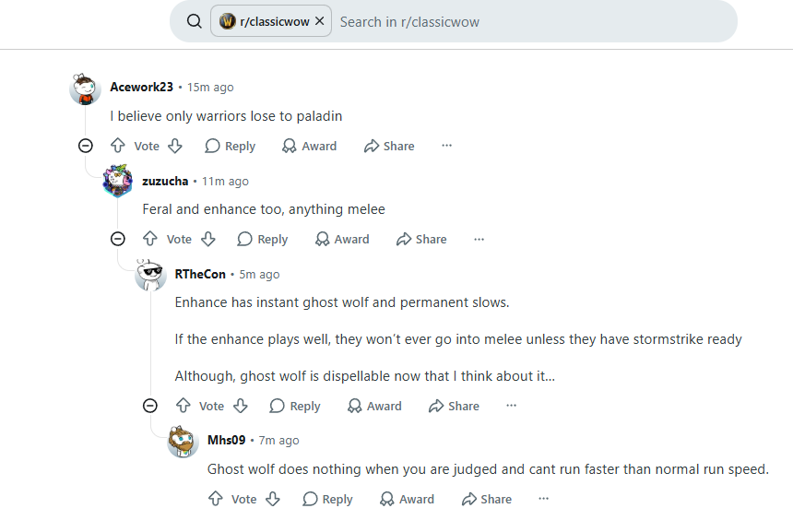Award Acework23's comment

click(x=309, y=146)
